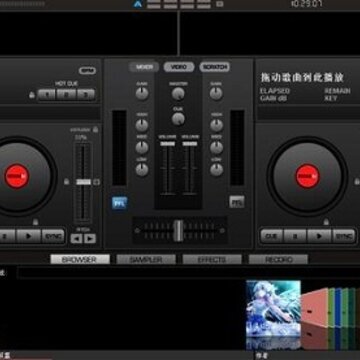This screenshot has width=360, height=360.
Task: Toggle the grey right PFL button
Action: click(x=237, y=202)
